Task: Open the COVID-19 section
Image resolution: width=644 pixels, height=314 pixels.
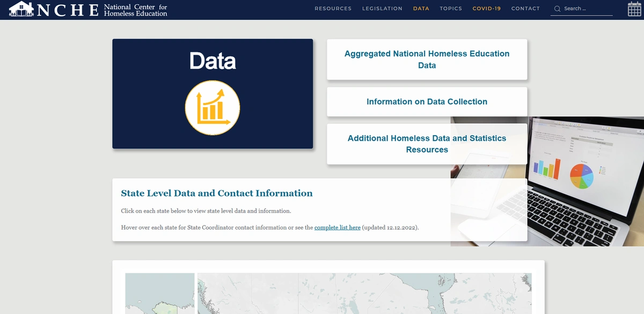Action: tap(486, 9)
